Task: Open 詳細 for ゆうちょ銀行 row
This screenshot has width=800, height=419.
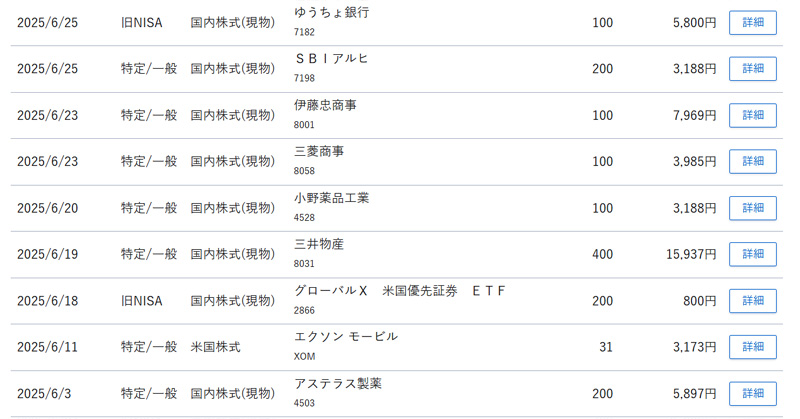Action: pos(753,22)
